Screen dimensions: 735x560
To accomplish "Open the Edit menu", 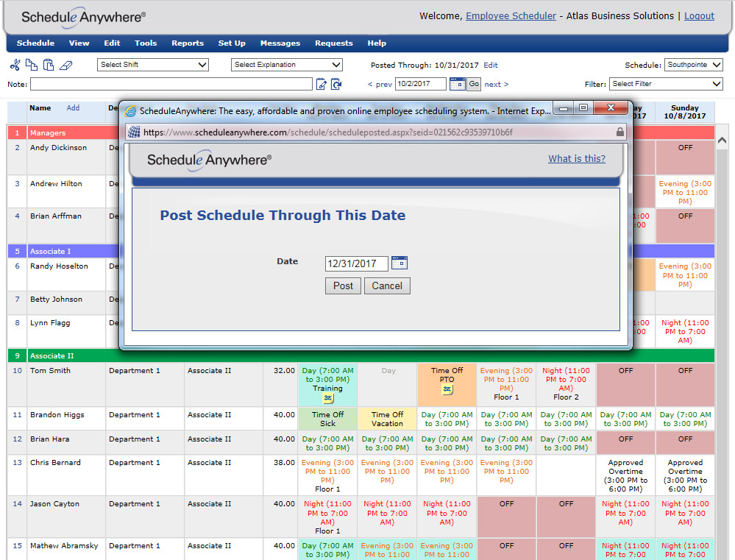I will point(112,43).
